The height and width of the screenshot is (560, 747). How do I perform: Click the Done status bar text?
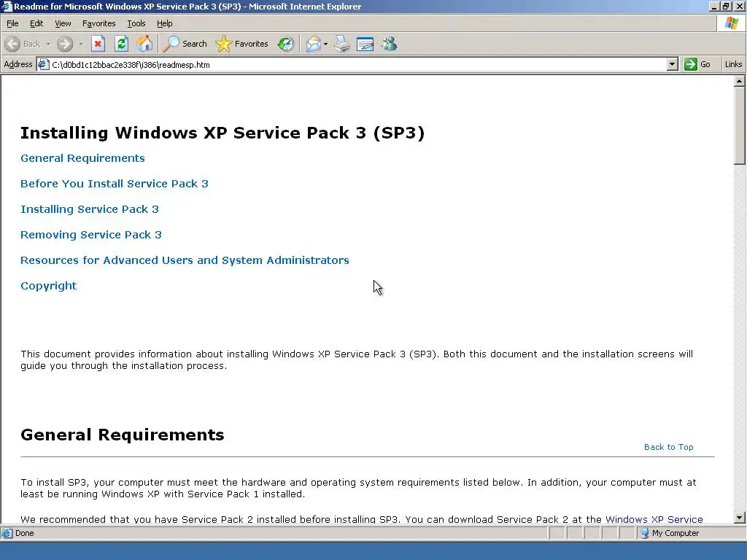pos(24,533)
